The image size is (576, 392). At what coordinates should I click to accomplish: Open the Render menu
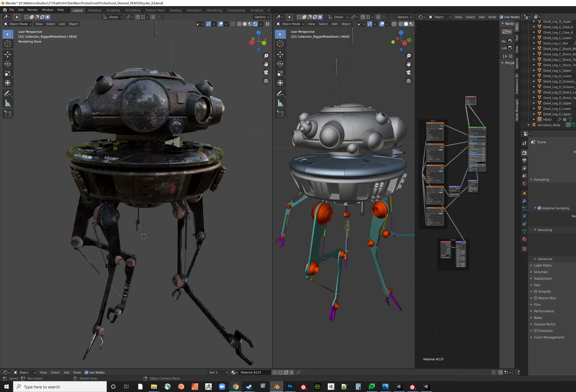[x=33, y=10]
